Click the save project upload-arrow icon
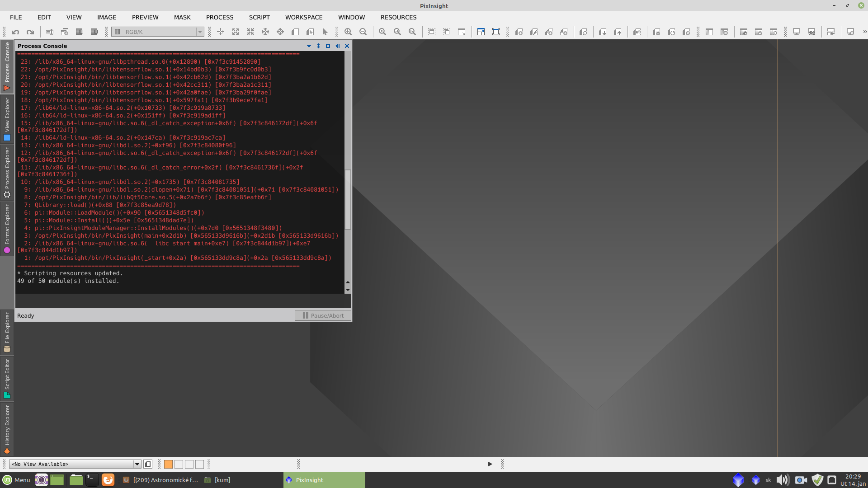 tap(618, 32)
